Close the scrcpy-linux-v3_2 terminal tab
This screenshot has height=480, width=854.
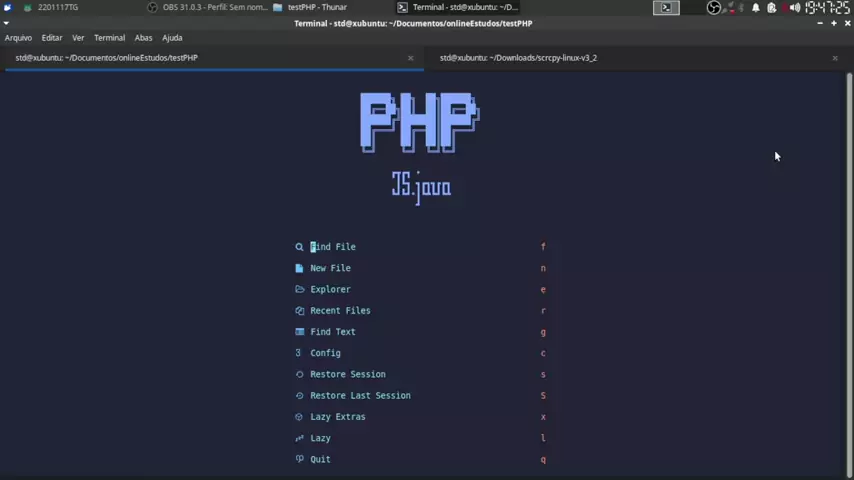[835, 58]
